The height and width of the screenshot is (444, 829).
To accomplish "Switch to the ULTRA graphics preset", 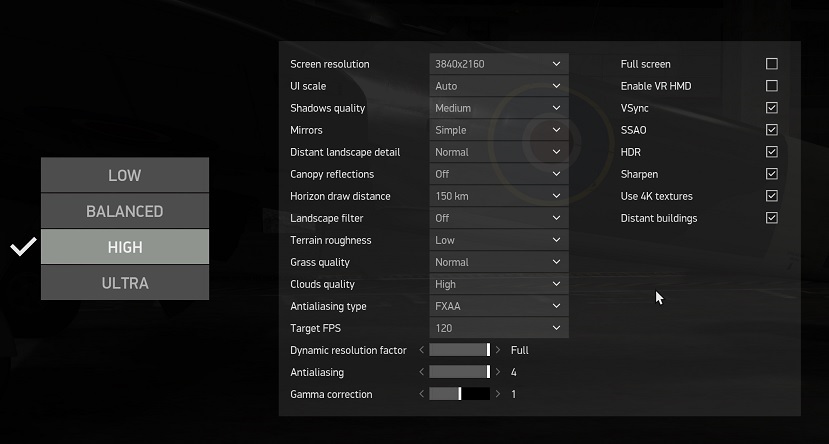I will pos(125,283).
